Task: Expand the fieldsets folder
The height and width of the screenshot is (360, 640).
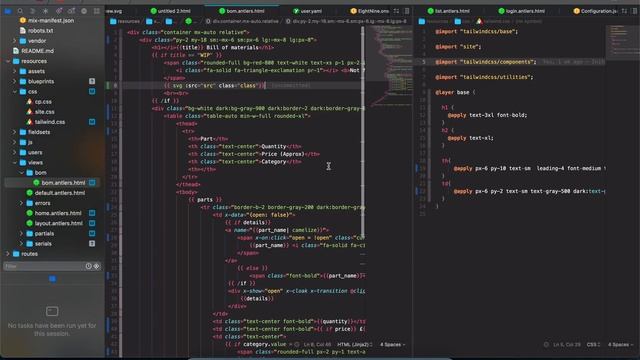Action: tap(15, 132)
